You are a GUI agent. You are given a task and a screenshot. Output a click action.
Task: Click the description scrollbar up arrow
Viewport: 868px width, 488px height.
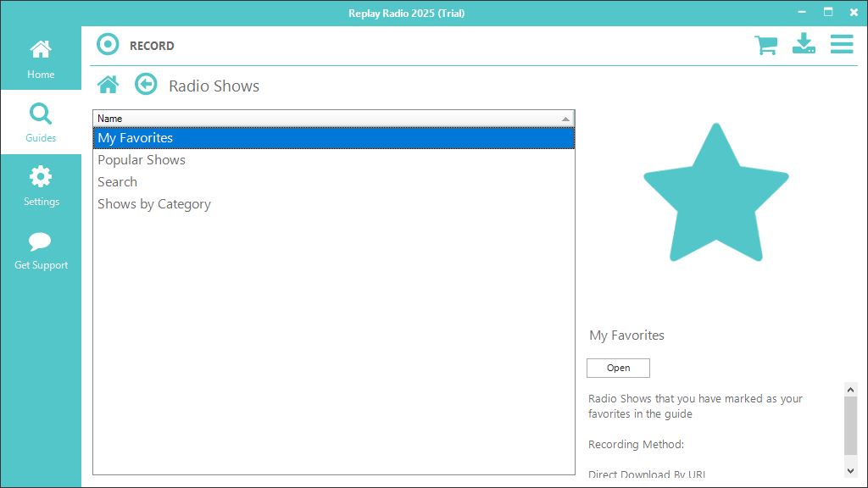point(851,390)
